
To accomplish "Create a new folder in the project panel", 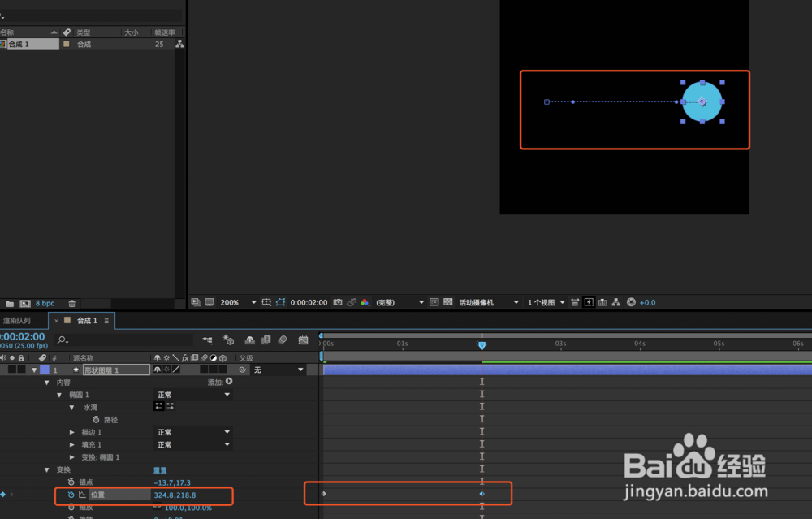I will (x=10, y=304).
